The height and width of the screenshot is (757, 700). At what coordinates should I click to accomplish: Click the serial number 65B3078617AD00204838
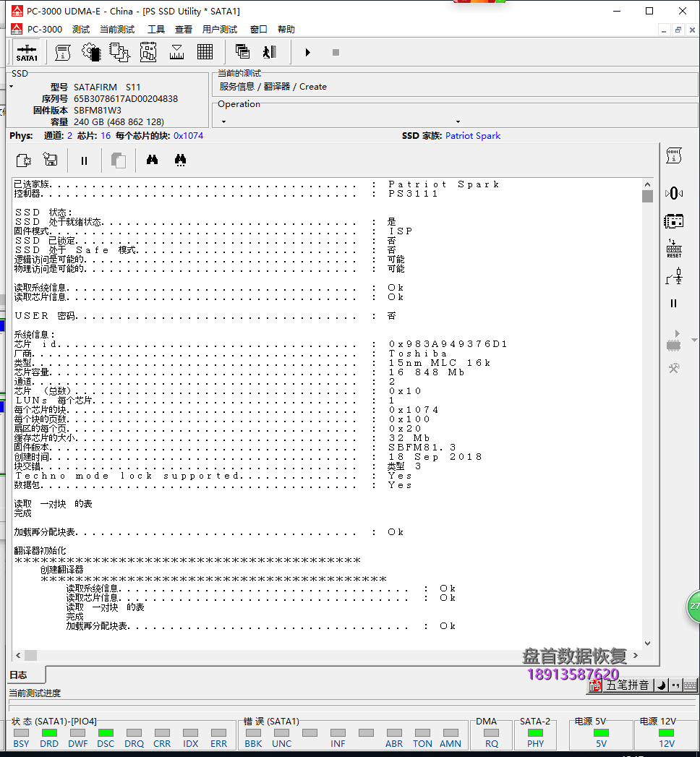point(126,98)
